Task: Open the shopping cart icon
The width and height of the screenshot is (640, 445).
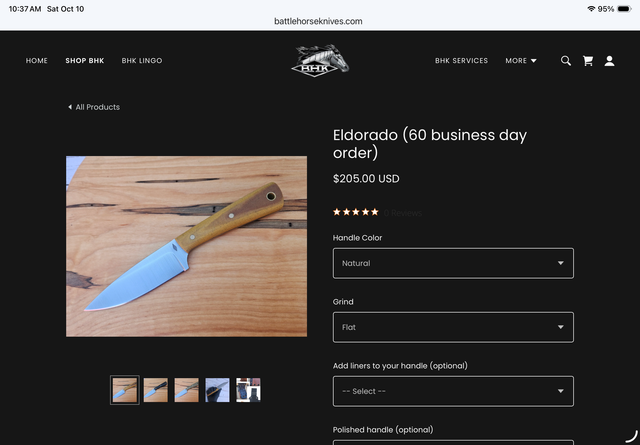Action: (588, 61)
